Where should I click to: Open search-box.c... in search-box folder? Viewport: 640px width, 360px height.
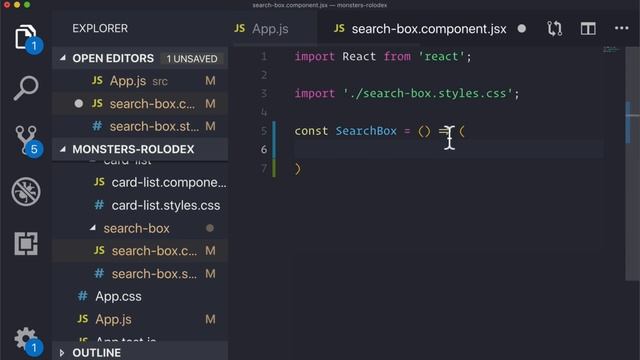140,251
